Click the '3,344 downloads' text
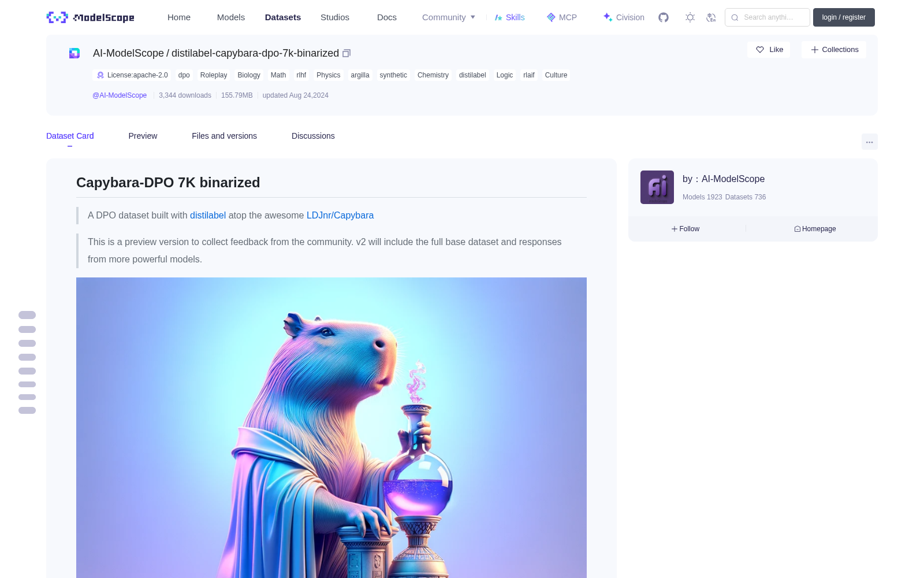 (x=185, y=95)
